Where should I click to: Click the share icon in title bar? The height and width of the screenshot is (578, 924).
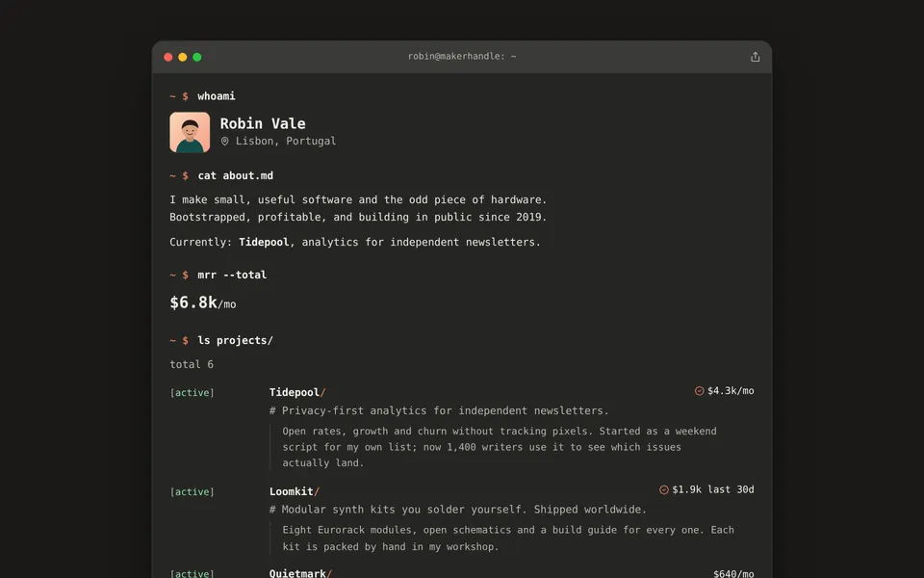755,57
